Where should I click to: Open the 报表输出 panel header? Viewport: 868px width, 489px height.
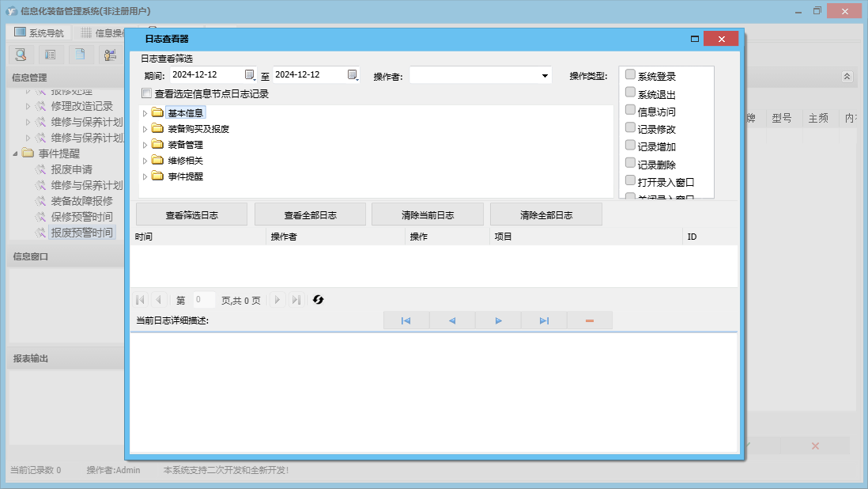[x=66, y=358]
